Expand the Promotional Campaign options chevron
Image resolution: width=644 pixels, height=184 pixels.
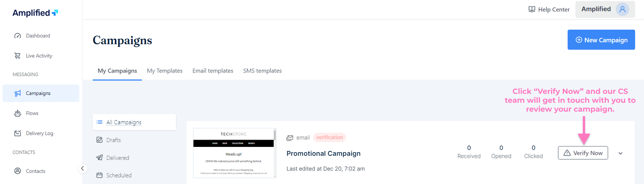620,153
